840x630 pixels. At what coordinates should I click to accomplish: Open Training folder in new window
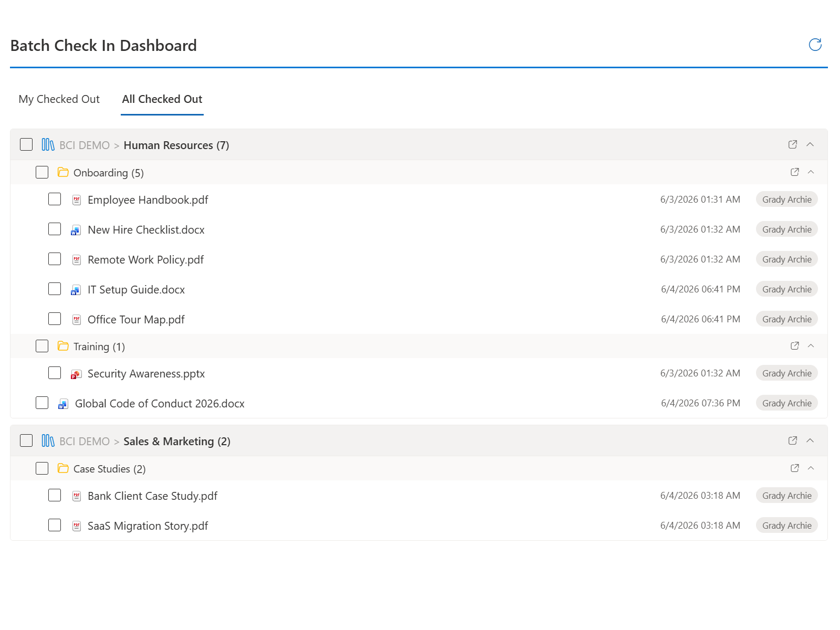[795, 345]
